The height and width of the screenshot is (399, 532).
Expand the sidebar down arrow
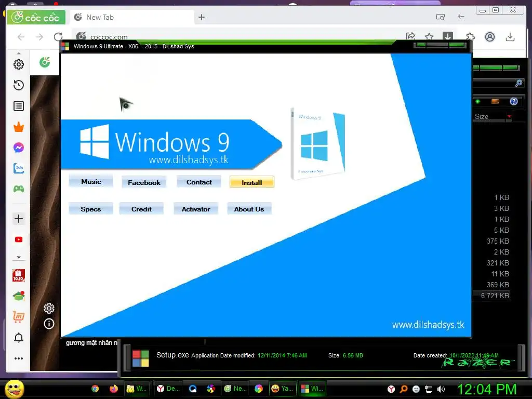(19, 257)
